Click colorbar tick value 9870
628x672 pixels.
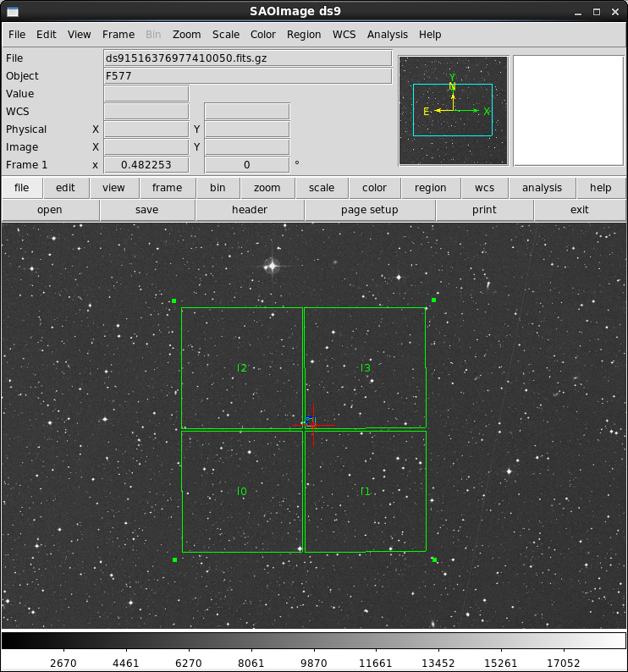(314, 663)
